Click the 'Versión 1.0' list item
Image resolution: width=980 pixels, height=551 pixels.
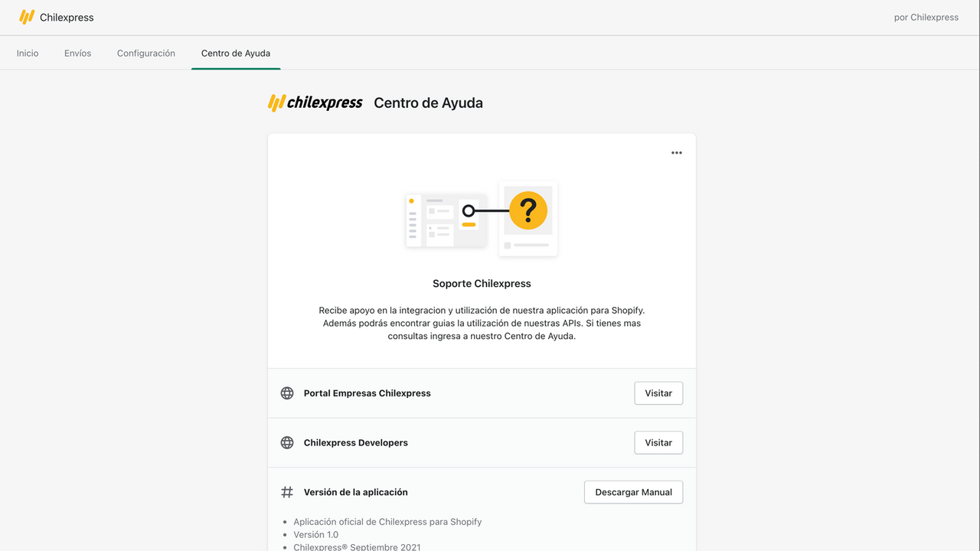click(316, 535)
